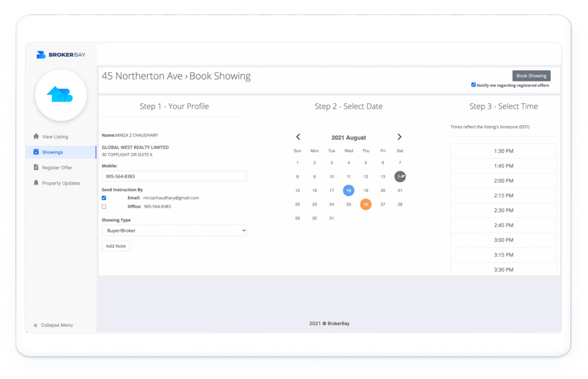Image resolution: width=588 pixels, height=379 pixels.
Task: Click the house icon beside View Listing
Action: click(x=36, y=137)
